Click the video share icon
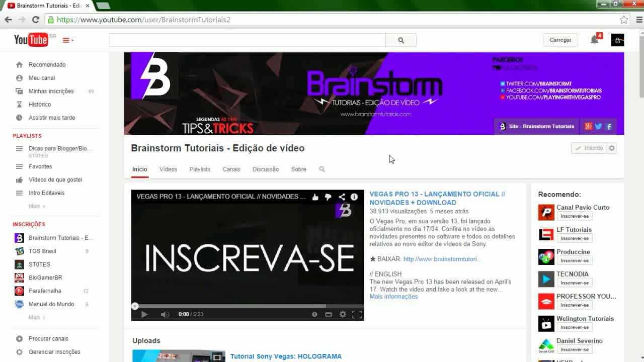Screen dimensions: 644x362 coord(342,197)
